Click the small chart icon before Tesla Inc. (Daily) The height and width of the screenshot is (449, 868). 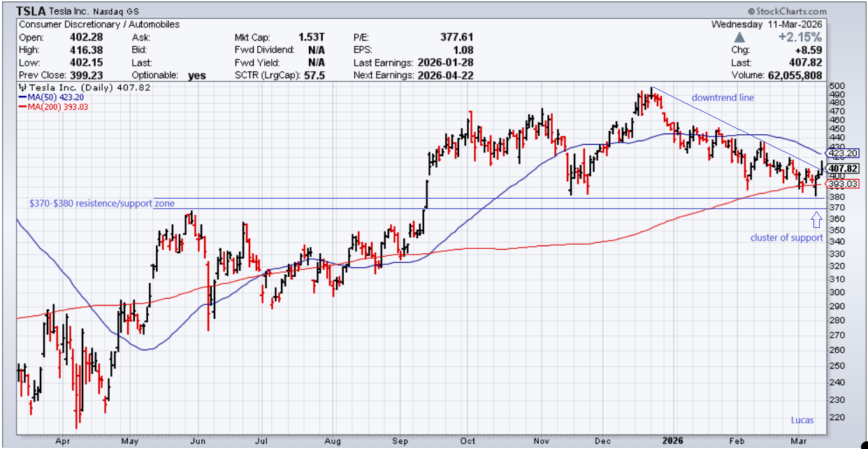[x=24, y=87]
